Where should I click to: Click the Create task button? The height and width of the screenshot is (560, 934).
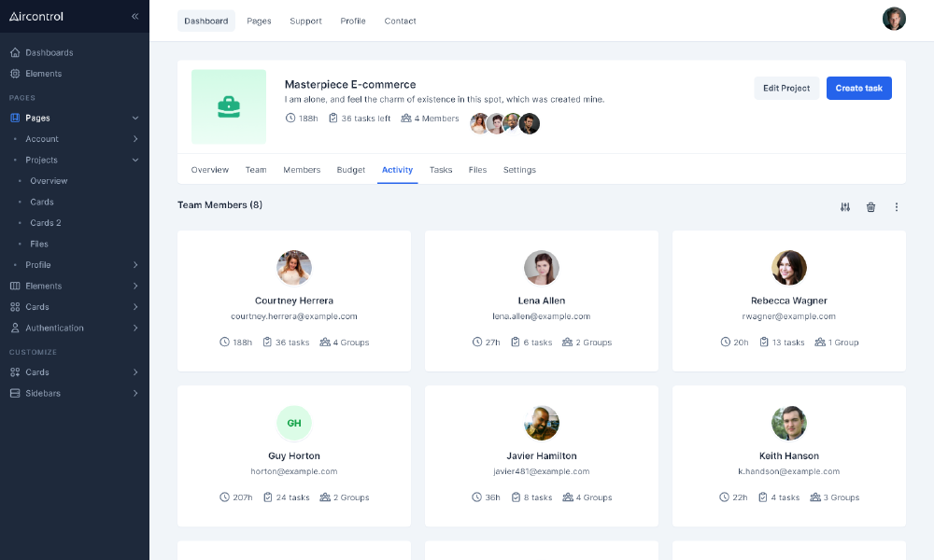click(x=858, y=88)
